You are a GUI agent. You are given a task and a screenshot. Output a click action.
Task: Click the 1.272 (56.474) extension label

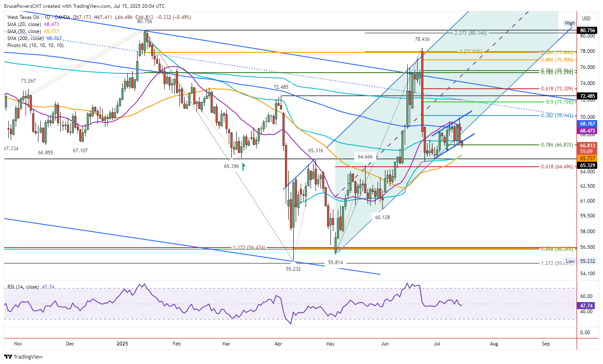249,248
